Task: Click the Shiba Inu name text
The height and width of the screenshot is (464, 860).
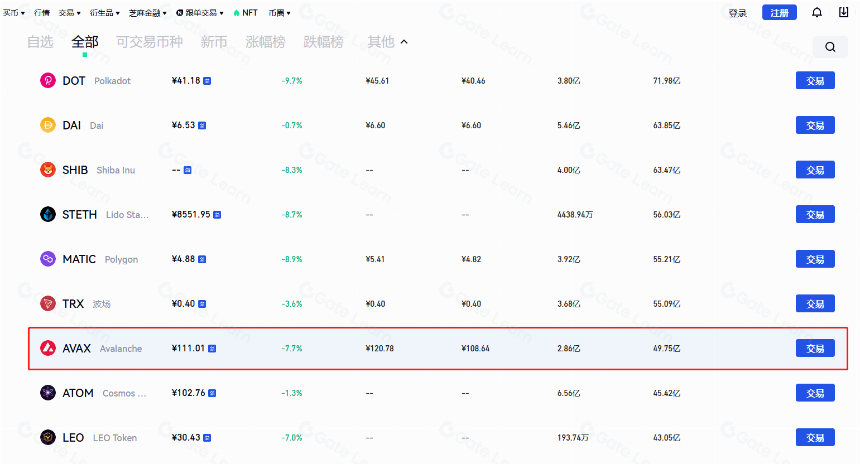Action: [x=116, y=170]
